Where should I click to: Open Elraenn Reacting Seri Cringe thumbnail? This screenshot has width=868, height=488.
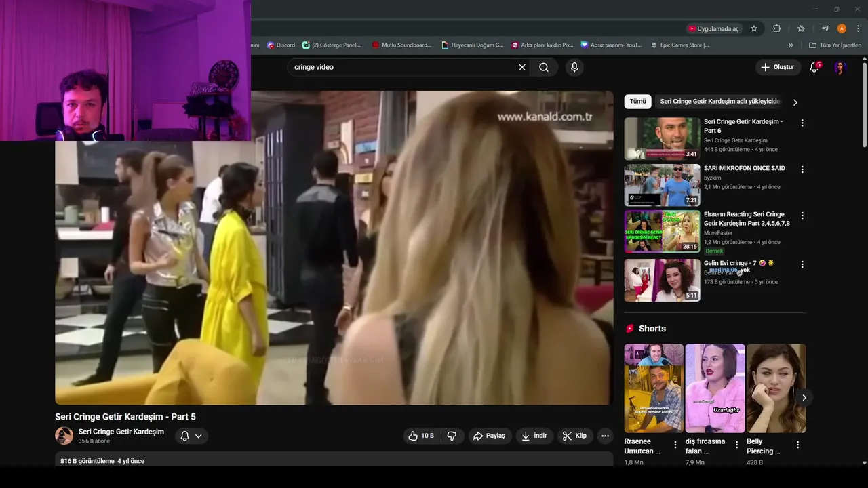pyautogui.click(x=662, y=231)
